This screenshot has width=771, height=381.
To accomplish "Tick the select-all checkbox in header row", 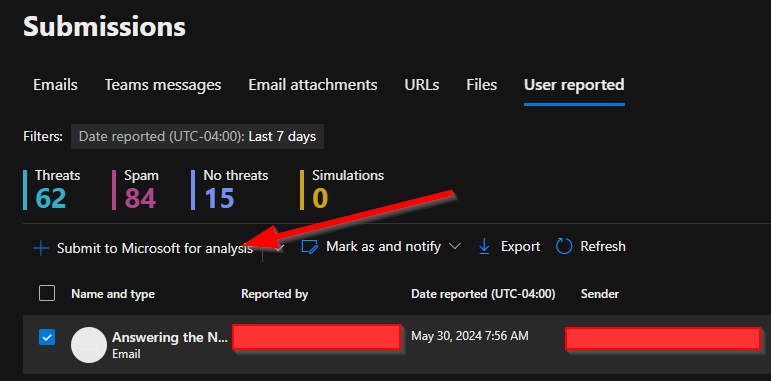I will pos(47,293).
